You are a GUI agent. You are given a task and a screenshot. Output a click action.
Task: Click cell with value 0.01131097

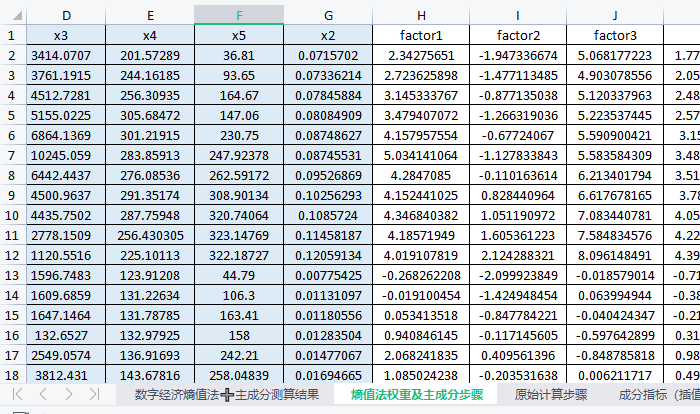tap(328, 295)
